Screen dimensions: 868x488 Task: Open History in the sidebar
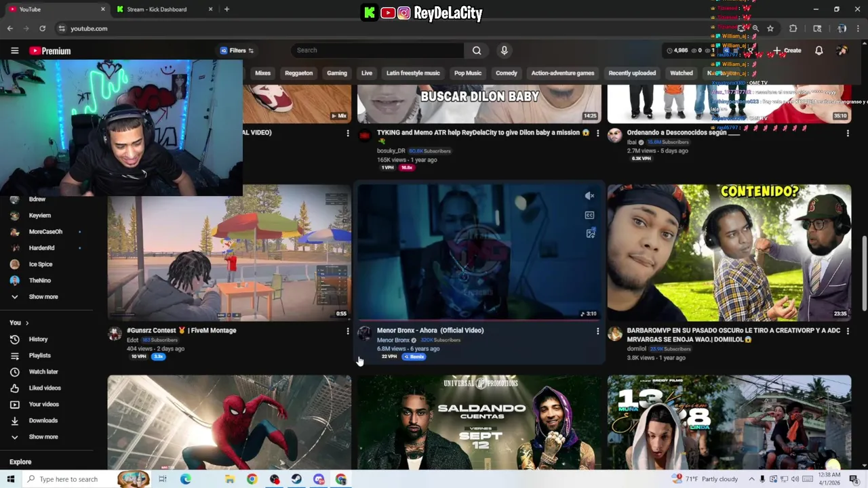pyautogui.click(x=38, y=339)
